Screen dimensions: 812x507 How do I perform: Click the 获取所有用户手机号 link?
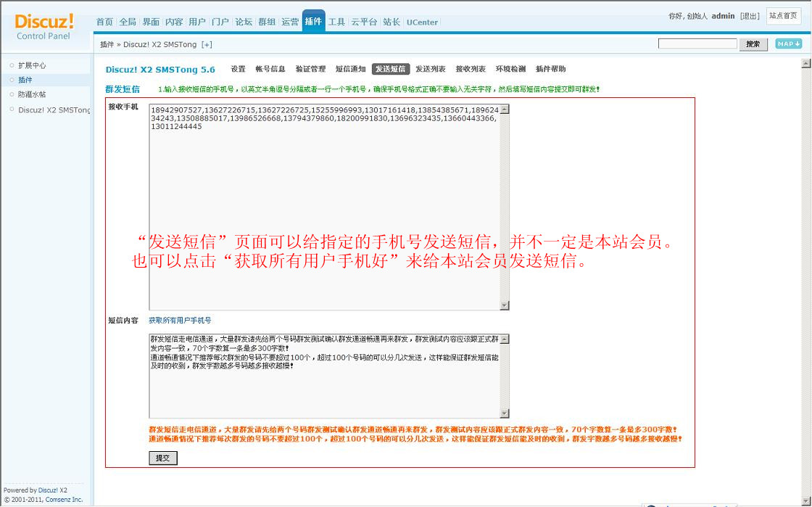coord(180,321)
